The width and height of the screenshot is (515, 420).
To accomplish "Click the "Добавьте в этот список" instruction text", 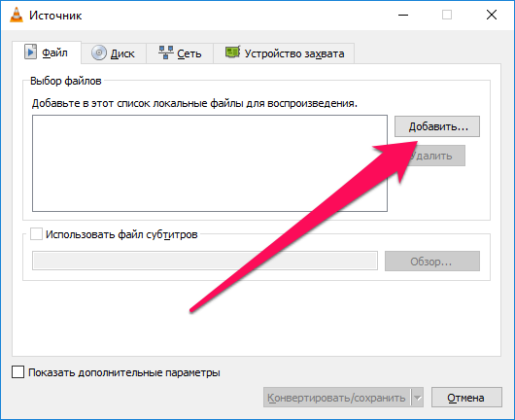I will (x=194, y=103).
